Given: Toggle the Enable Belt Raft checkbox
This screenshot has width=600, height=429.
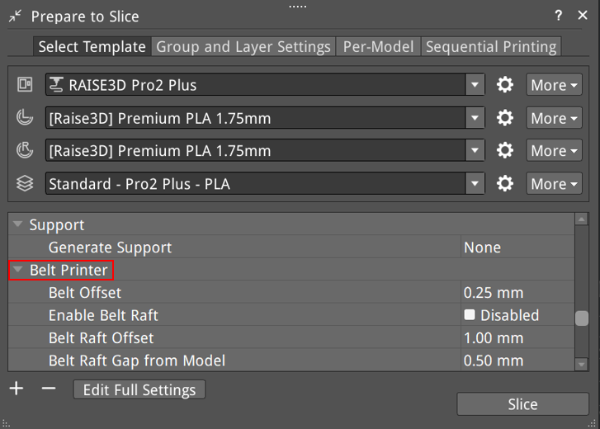Looking at the screenshot, I should 469,315.
